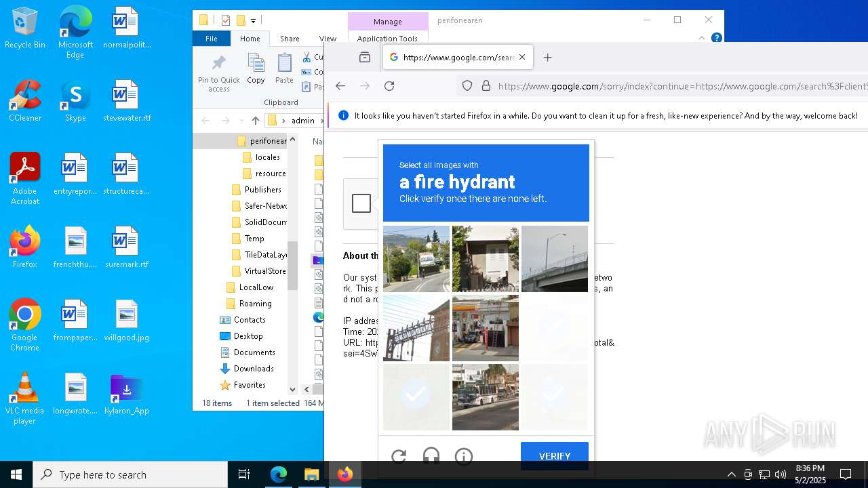Close the google.com Firefox tab
This screenshot has width=868, height=488.
(522, 58)
